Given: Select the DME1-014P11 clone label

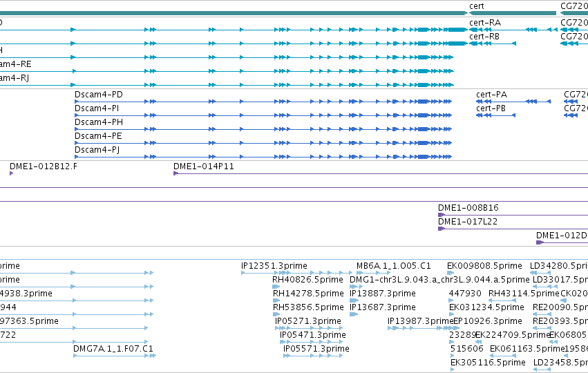Looking at the screenshot, I should [204, 166].
